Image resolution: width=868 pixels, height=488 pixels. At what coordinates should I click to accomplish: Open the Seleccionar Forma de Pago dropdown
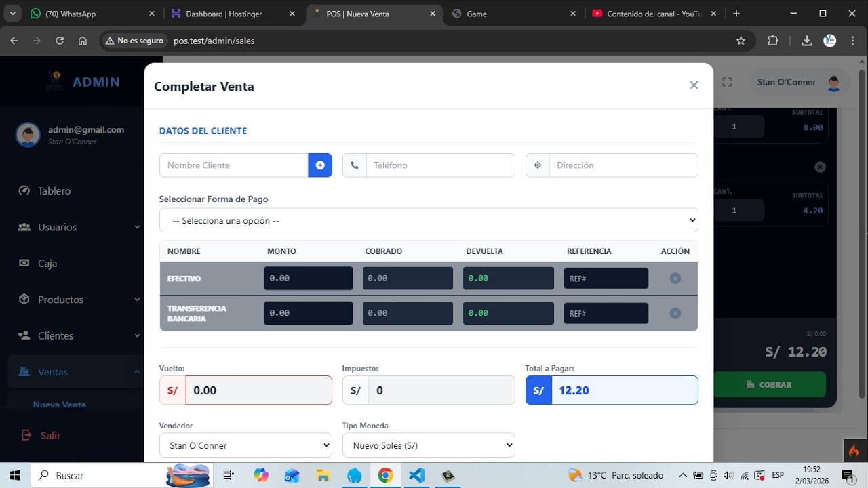coord(429,220)
